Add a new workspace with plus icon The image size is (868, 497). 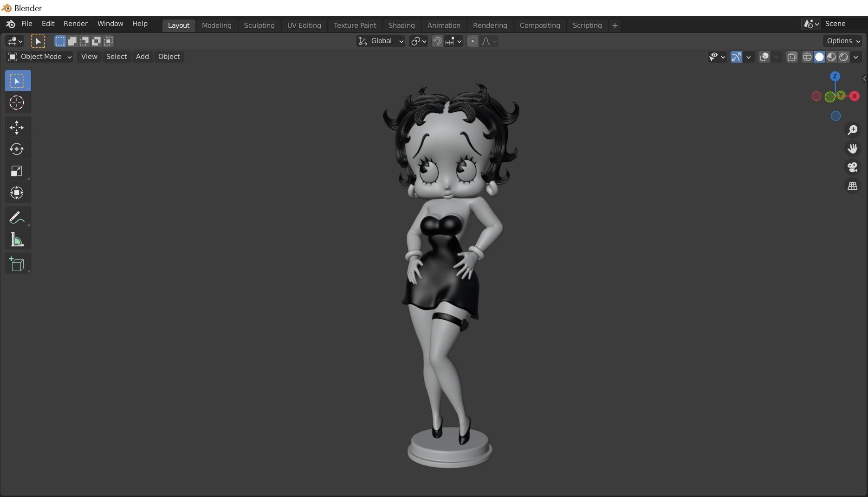click(x=615, y=26)
